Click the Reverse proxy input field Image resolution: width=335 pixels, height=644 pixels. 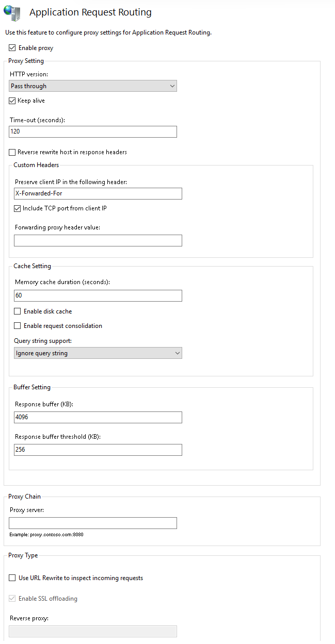(x=93, y=631)
